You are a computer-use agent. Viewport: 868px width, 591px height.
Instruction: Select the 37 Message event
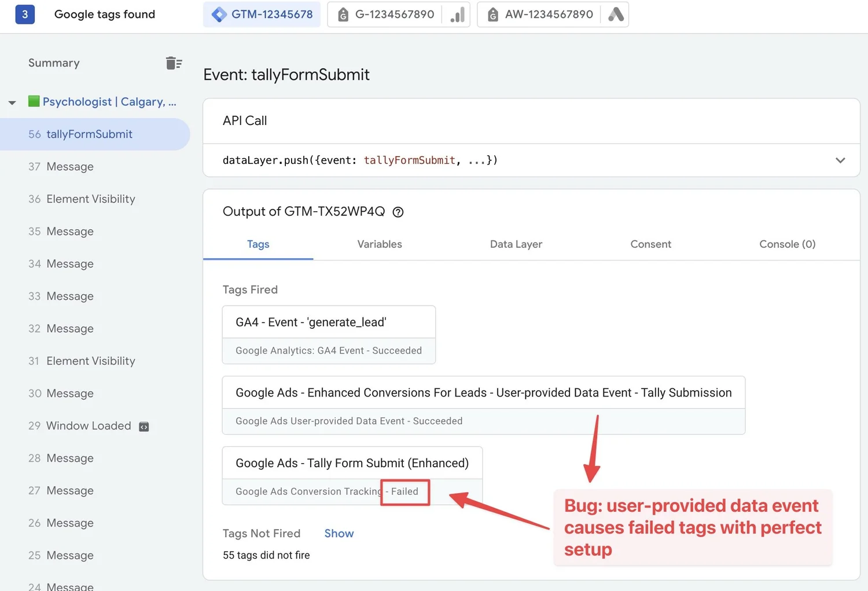tap(69, 167)
